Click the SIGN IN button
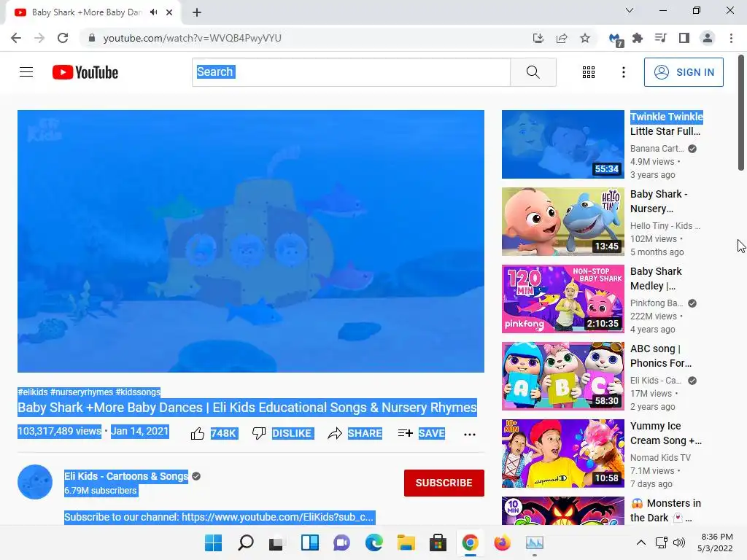This screenshot has height=560, width=747. [684, 72]
